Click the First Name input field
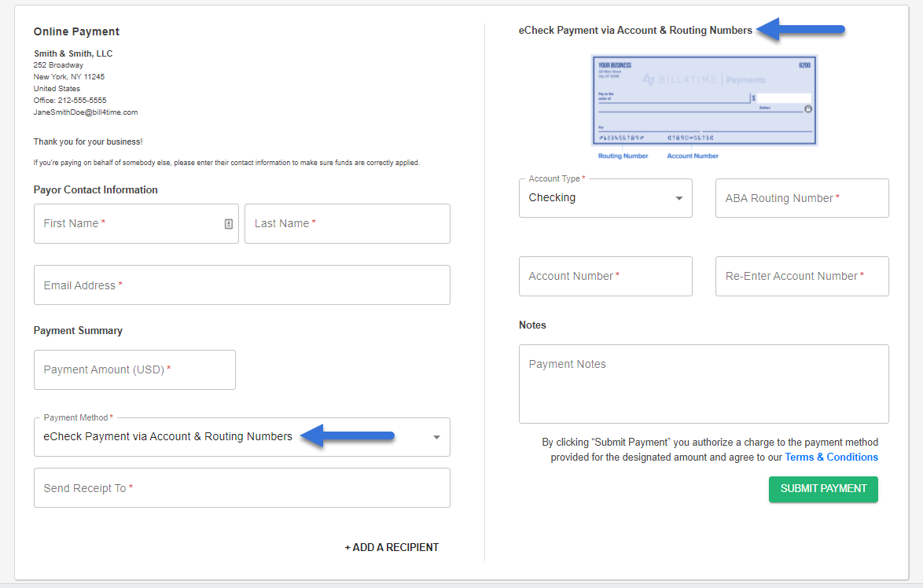The width and height of the screenshot is (923, 588). [136, 224]
